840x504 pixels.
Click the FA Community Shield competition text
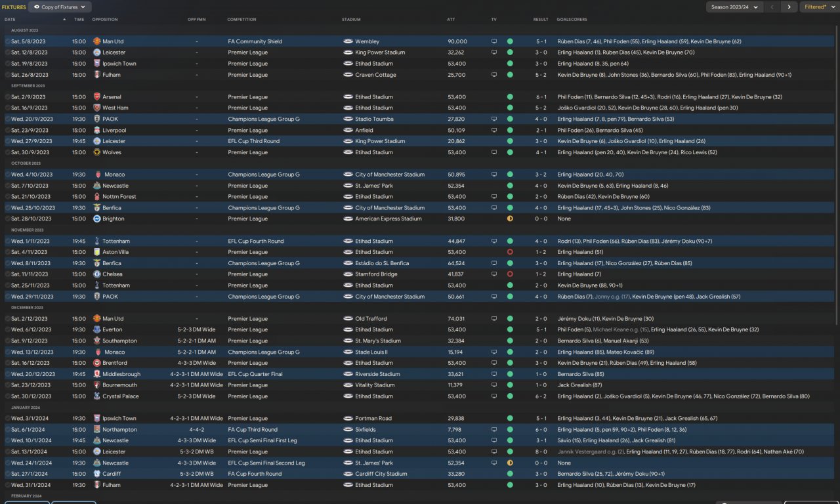tap(255, 41)
